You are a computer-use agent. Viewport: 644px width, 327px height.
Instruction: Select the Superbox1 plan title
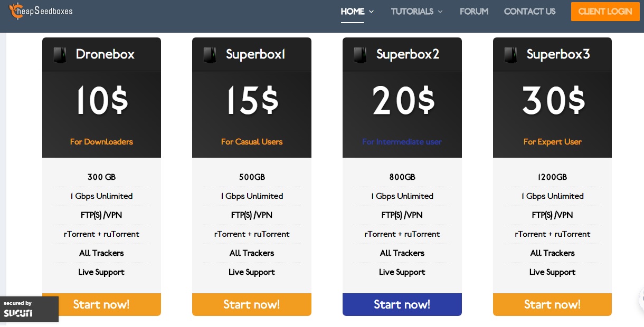coord(255,54)
